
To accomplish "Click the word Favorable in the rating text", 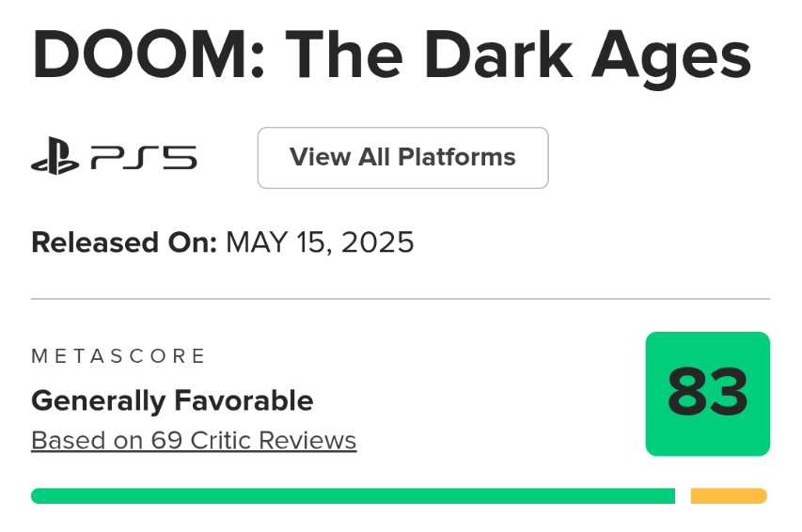I will coord(244,401).
